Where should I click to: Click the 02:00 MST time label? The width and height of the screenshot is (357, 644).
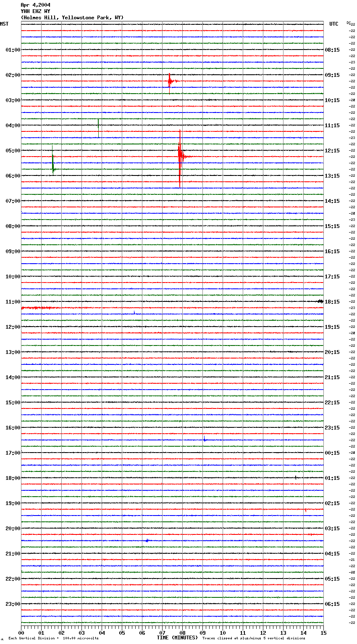(x=13, y=75)
